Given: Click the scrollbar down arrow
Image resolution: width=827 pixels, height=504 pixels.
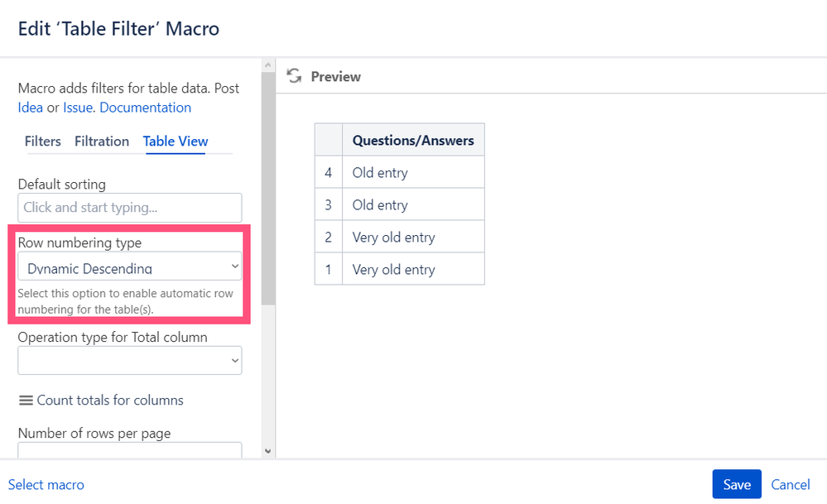Looking at the screenshot, I should click(268, 451).
